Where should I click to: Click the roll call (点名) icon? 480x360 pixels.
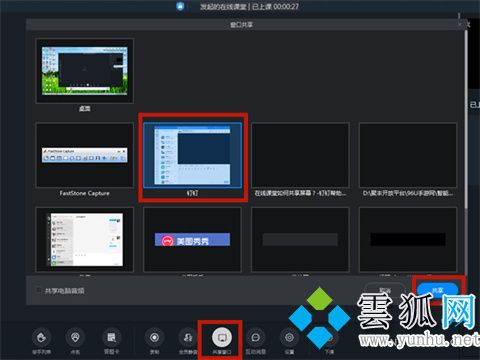(75, 337)
